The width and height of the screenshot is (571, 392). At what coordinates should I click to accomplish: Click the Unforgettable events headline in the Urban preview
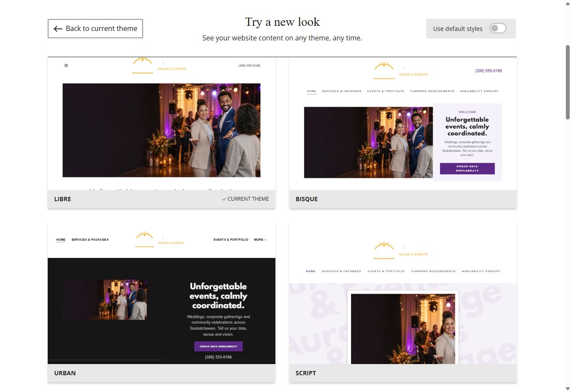click(x=218, y=296)
